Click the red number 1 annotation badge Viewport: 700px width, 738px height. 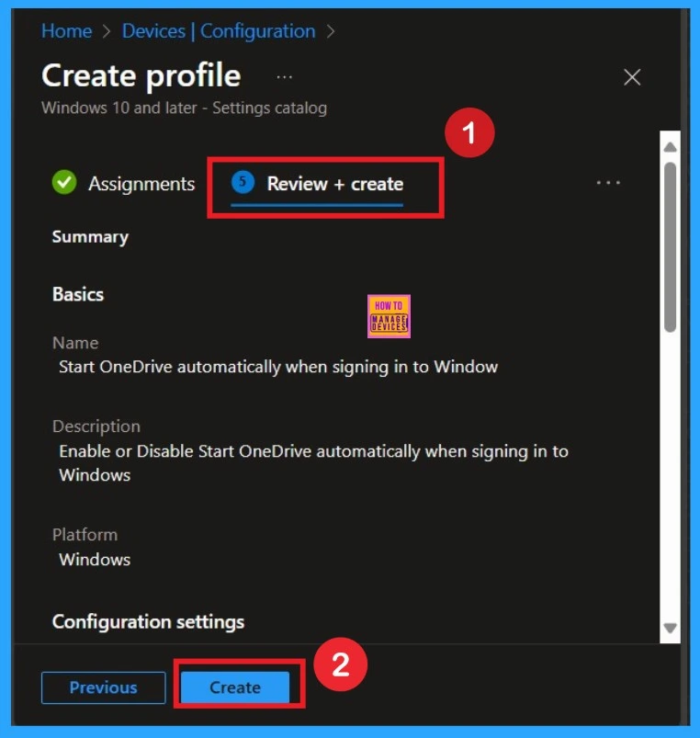(x=469, y=134)
